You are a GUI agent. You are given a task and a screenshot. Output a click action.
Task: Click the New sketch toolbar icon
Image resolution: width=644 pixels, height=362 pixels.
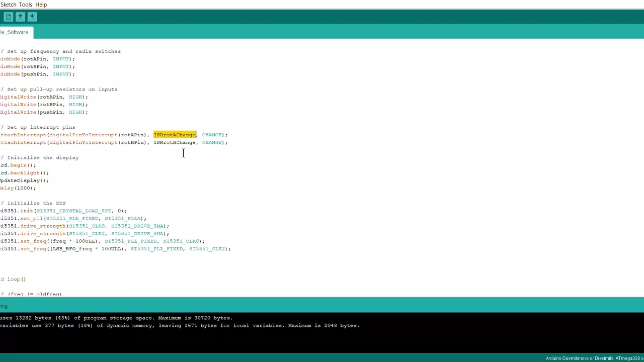click(x=9, y=17)
